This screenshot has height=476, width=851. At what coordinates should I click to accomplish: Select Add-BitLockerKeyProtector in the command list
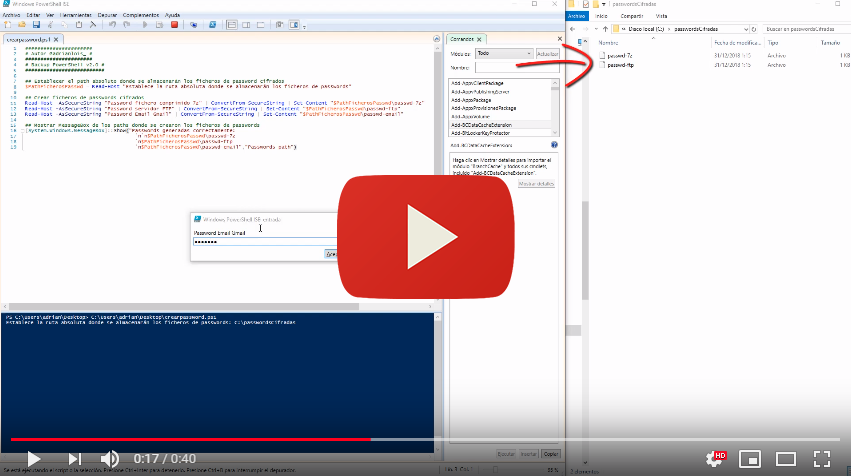pyautogui.click(x=480, y=133)
